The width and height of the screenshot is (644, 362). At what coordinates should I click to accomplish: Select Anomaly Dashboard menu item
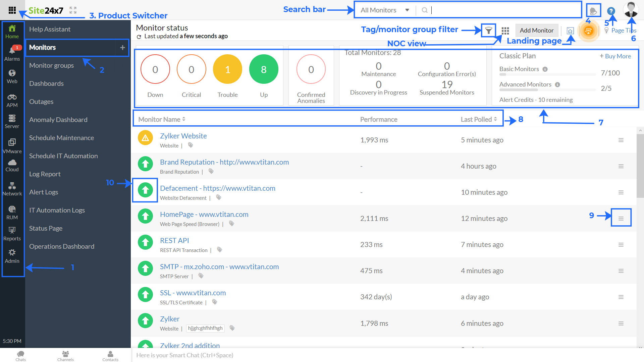[58, 120]
